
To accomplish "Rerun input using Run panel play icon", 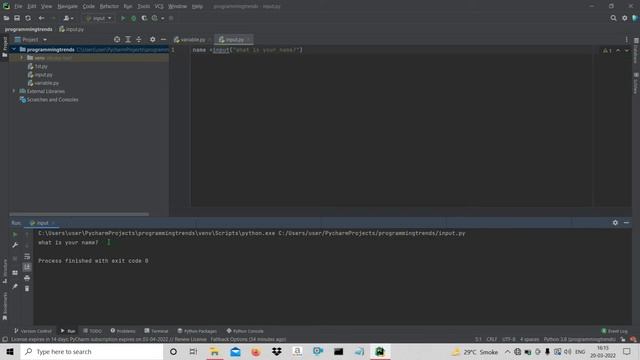I will pos(15,234).
